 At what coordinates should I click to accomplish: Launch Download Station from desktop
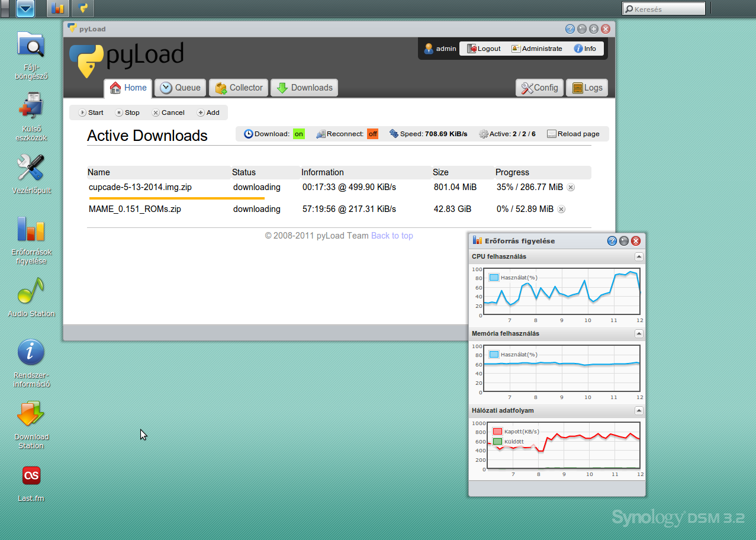click(x=31, y=425)
